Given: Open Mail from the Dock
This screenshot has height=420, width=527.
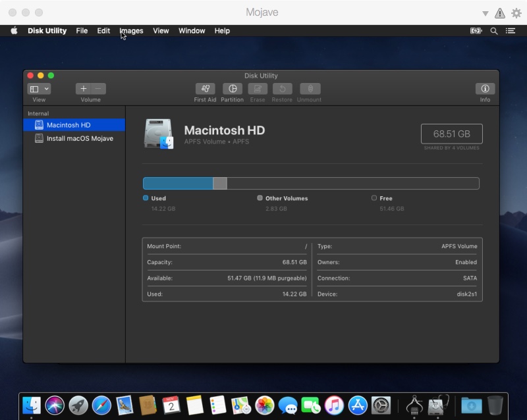Looking at the screenshot, I should coord(125,406).
